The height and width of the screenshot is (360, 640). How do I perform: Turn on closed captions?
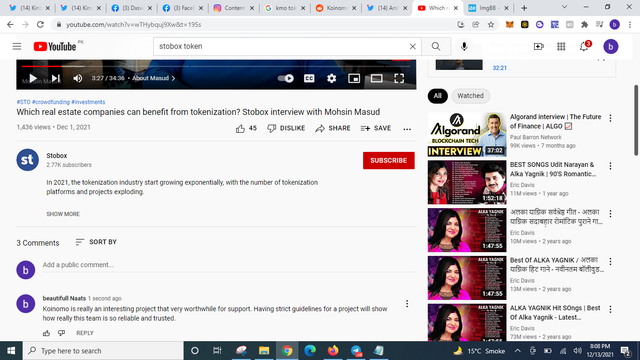tap(309, 78)
